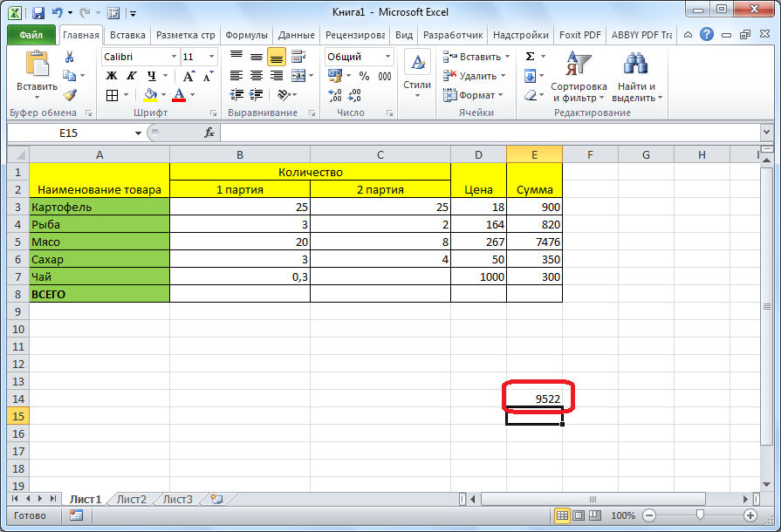
Task: Click the yellow fill color swatch
Action: [149, 95]
